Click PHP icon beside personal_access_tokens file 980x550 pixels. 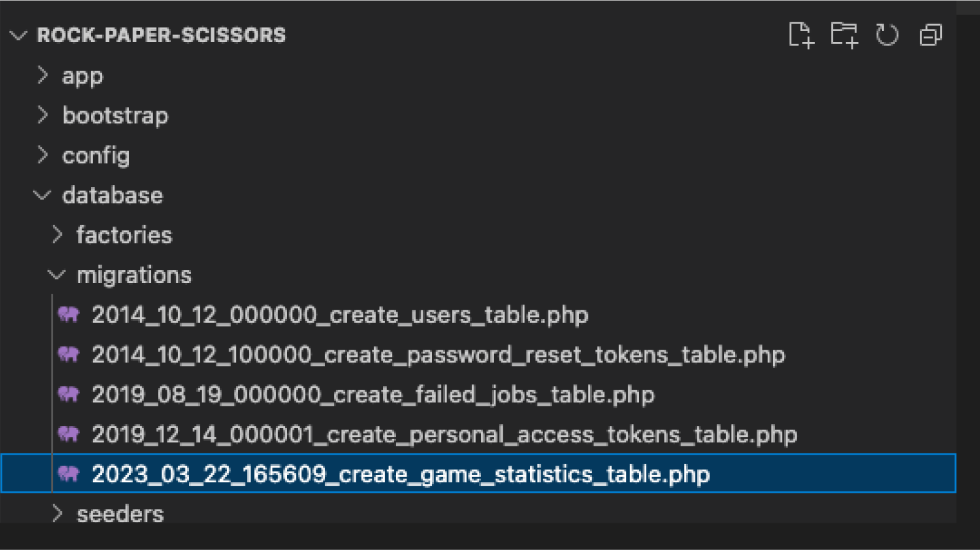coord(69,434)
